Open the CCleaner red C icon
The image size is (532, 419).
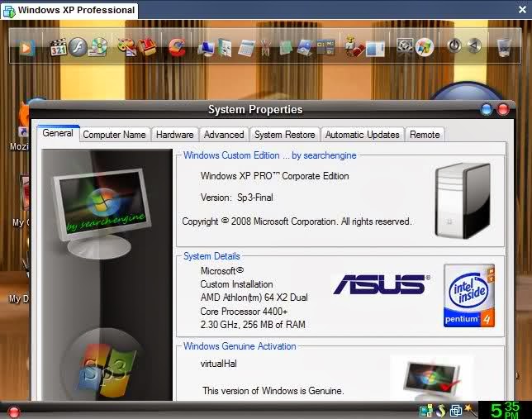[176, 47]
